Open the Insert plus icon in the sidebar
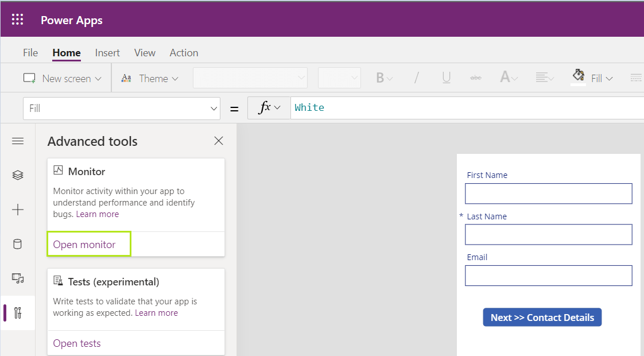Image resolution: width=644 pixels, height=356 pixels. (18, 210)
